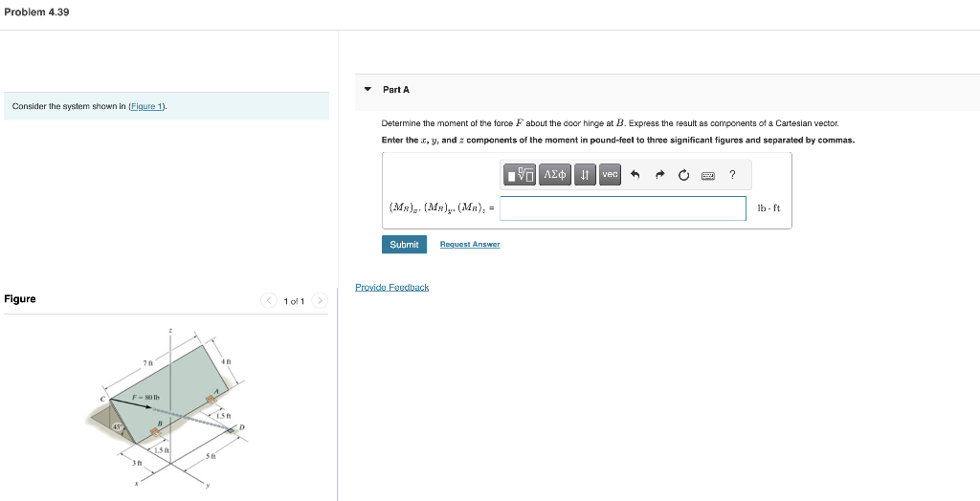The image size is (980, 501).
Task: Click the reset circular arrow icon
Action: [x=683, y=176]
